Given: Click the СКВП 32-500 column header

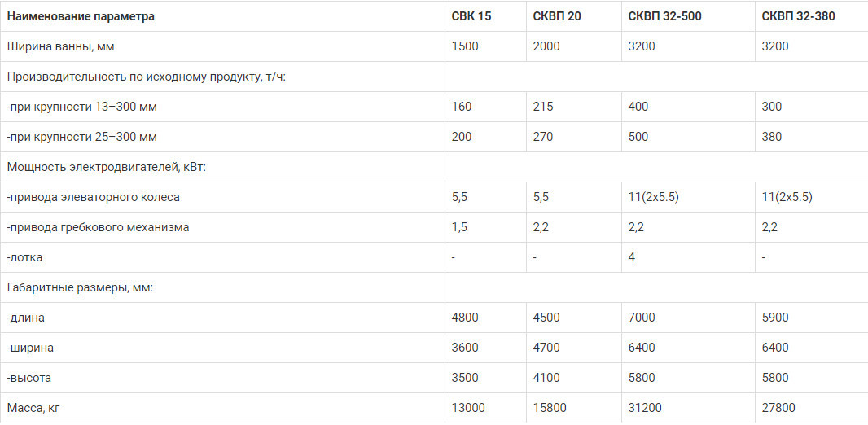Looking at the screenshot, I should [x=664, y=16].
